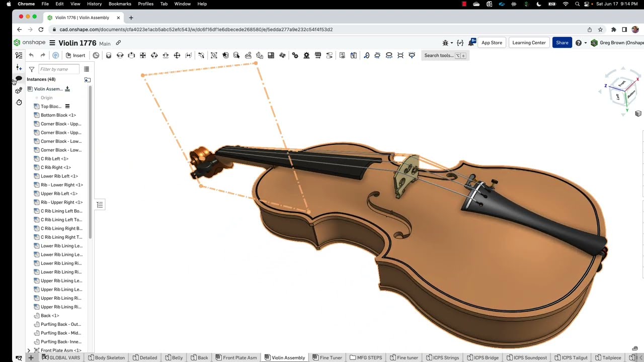Viewport: 644px width, 362px height.
Task: Open the bug feedback dropdown
Action: tap(447, 43)
